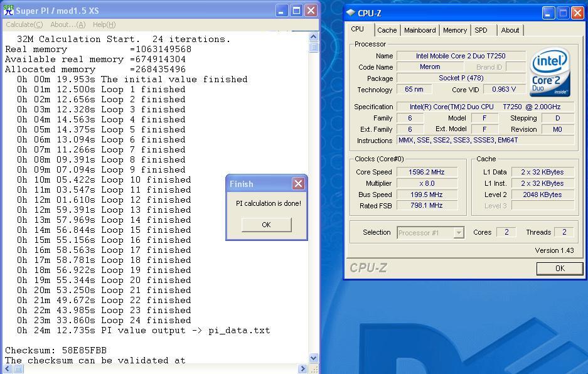Click the Stepping value D
The image size is (588, 374).
coord(558,118)
